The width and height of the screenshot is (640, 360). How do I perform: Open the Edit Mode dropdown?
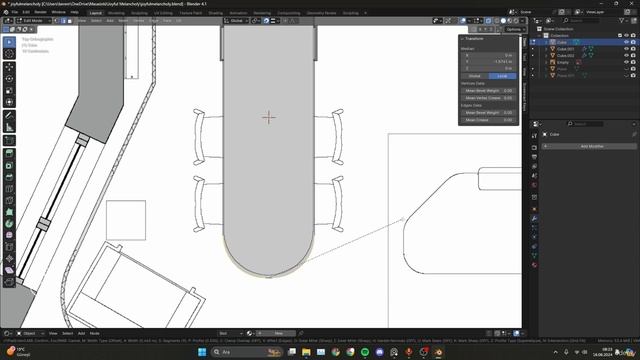[33, 20]
